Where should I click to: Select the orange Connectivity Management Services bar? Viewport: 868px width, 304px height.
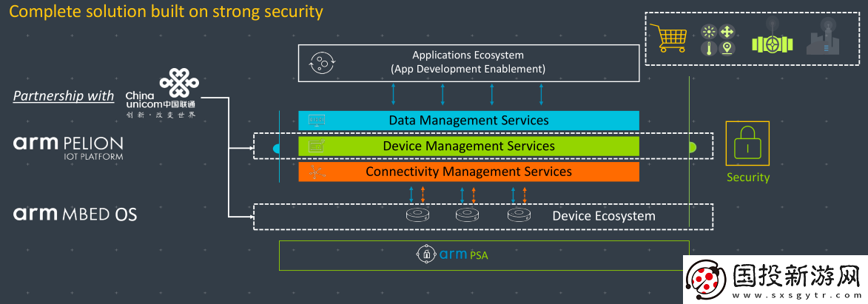[468, 172]
